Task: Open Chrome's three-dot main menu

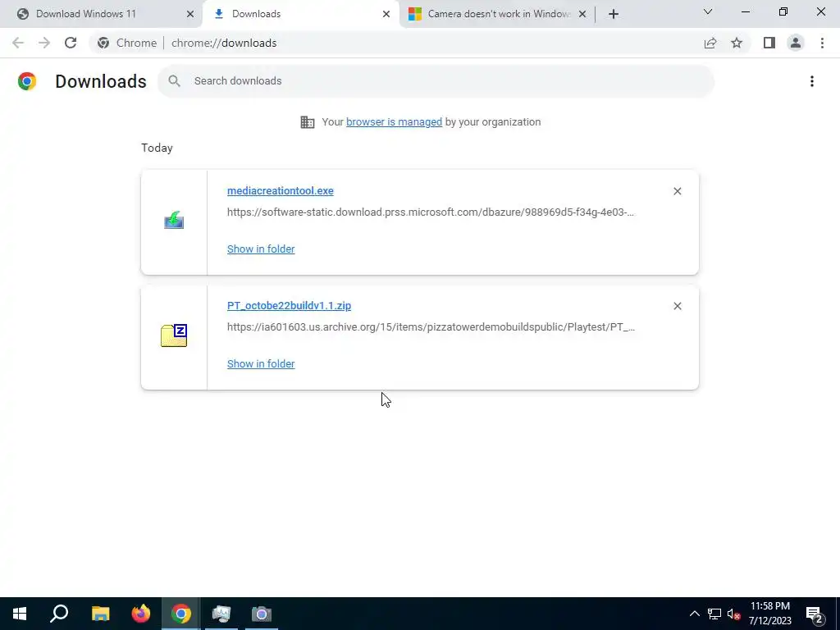Action: (x=822, y=43)
